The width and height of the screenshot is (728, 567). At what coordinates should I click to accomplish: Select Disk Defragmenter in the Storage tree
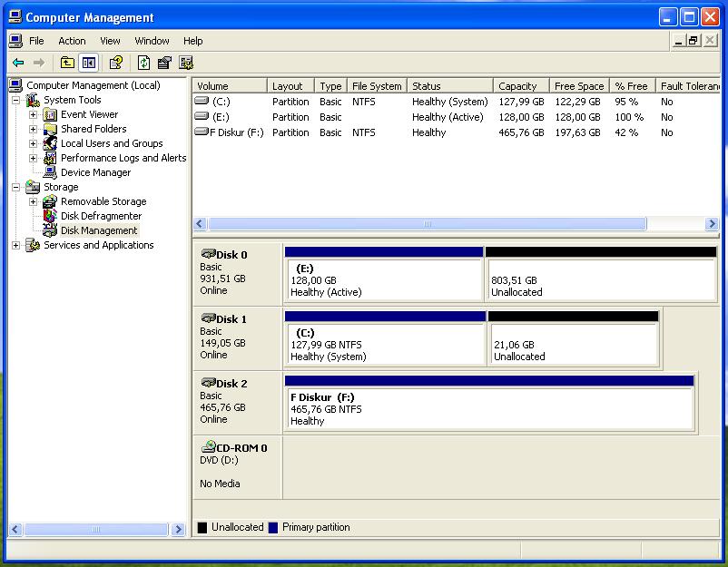(101, 216)
